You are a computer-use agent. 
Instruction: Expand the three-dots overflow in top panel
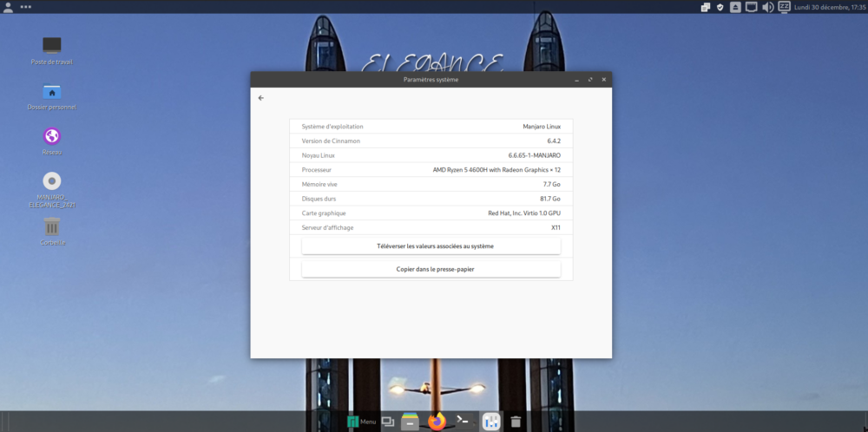(25, 7)
